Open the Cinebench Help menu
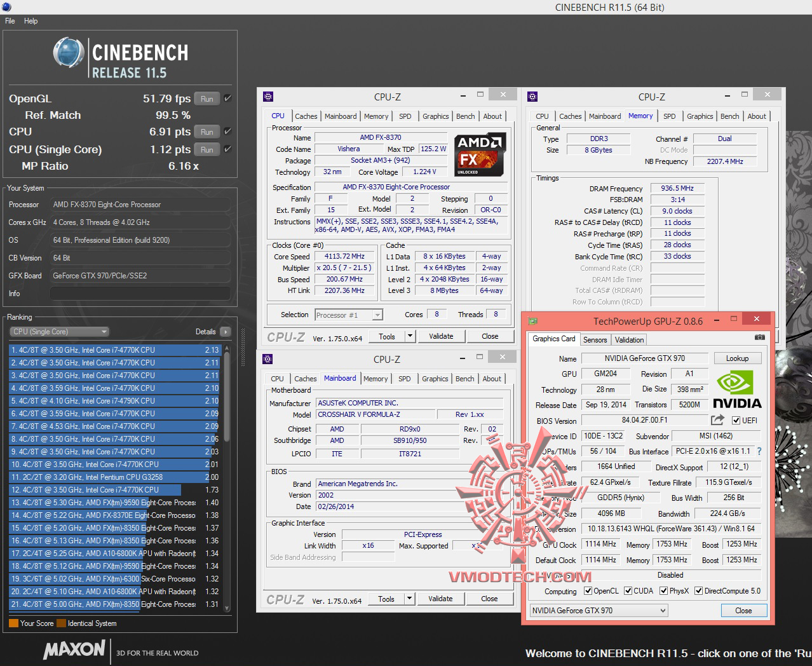Viewport: 812px width, 666px height. point(31,21)
